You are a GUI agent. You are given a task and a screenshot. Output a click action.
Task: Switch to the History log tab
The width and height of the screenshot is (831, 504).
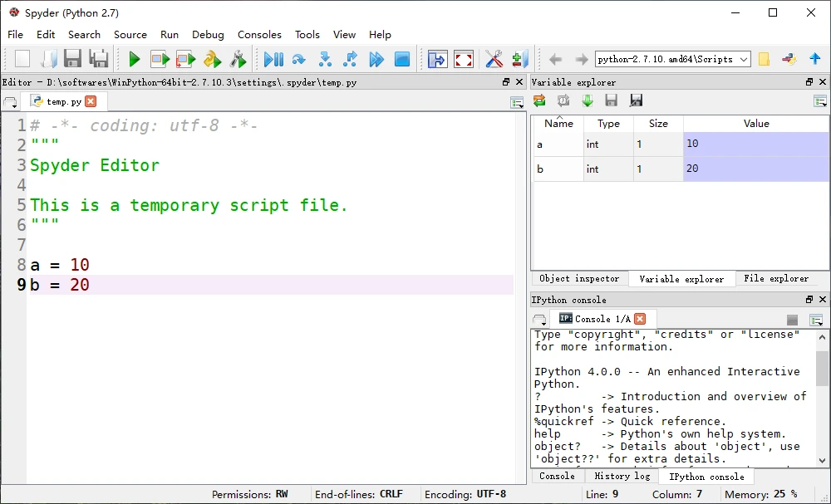coord(622,476)
